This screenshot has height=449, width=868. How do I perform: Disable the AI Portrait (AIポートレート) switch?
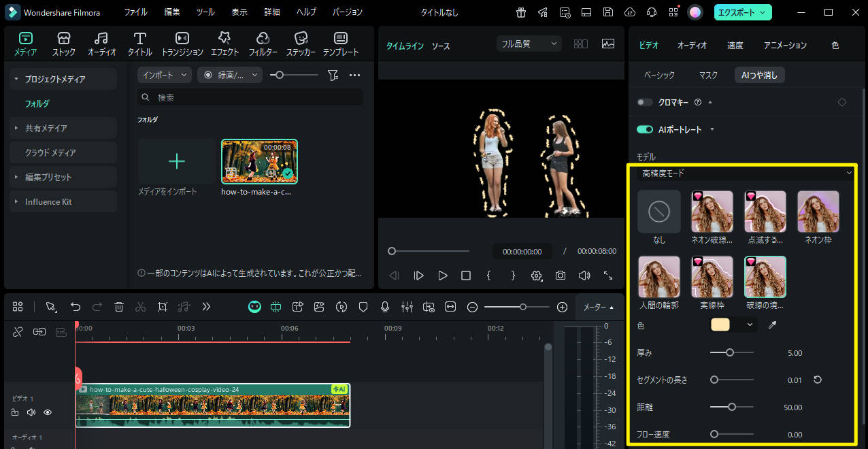644,129
